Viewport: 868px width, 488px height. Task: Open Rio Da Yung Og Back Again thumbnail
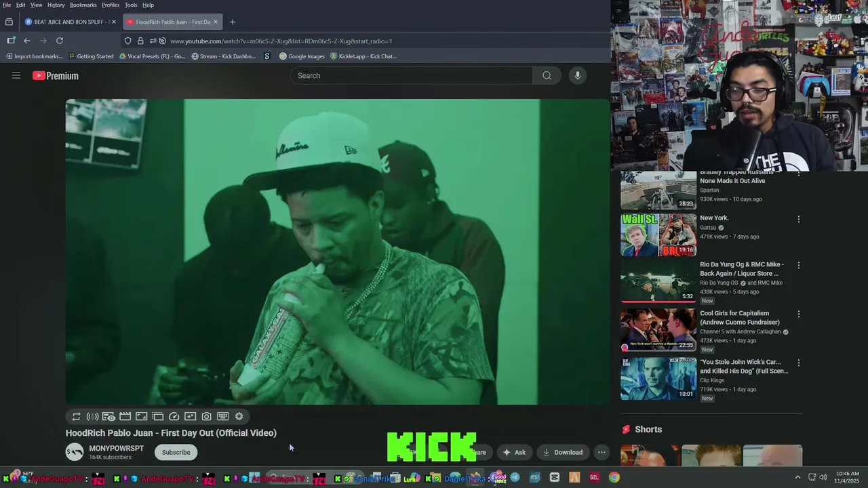[x=658, y=281]
